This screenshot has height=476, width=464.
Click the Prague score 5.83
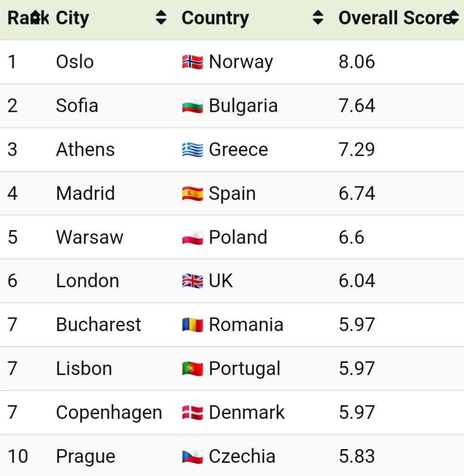point(357,457)
